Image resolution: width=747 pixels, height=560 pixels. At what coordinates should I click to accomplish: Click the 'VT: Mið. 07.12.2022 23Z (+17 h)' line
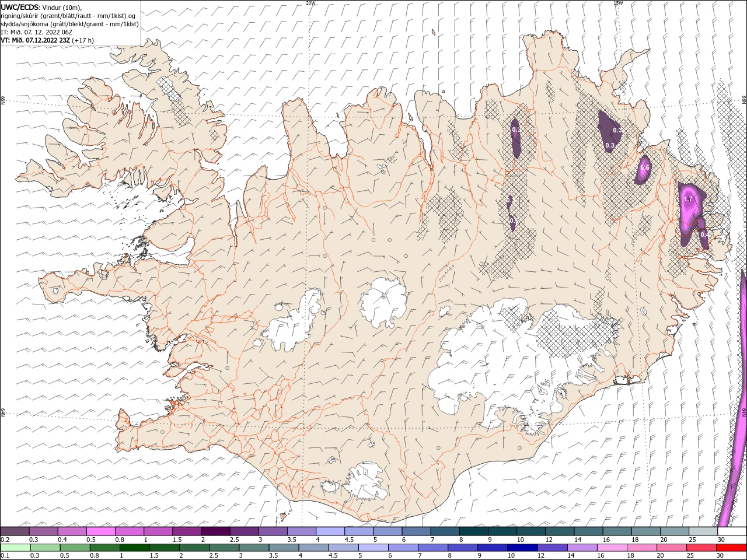[47, 40]
